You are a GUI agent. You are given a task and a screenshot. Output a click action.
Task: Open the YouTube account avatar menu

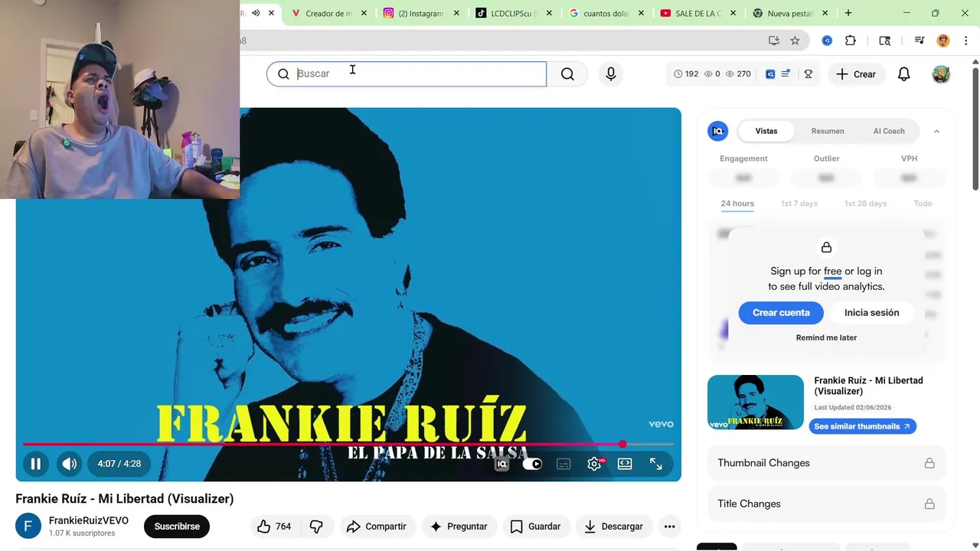(941, 74)
